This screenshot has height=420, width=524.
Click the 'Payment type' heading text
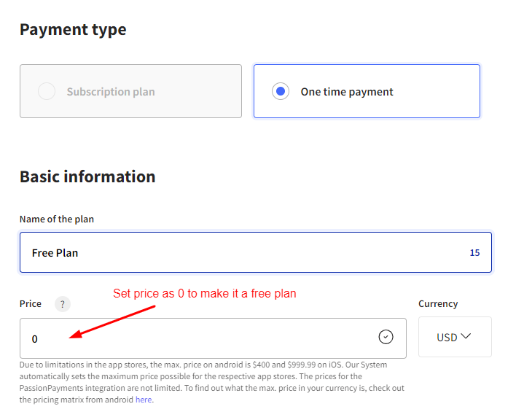click(x=73, y=29)
